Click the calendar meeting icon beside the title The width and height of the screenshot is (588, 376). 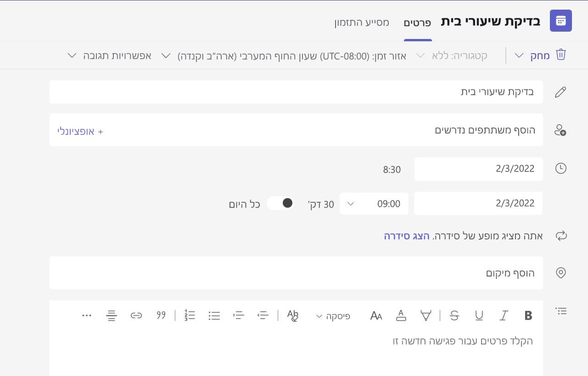560,21
